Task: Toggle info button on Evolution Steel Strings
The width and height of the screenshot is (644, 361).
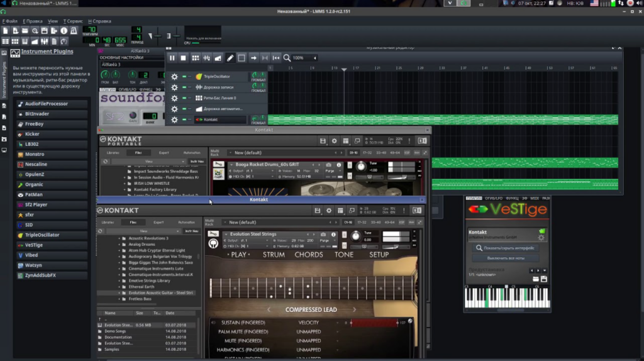Action: pos(333,235)
